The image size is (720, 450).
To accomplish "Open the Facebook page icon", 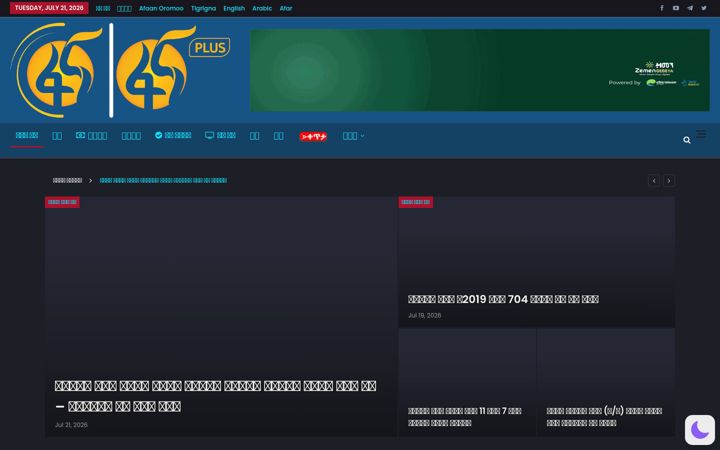I will (x=662, y=8).
